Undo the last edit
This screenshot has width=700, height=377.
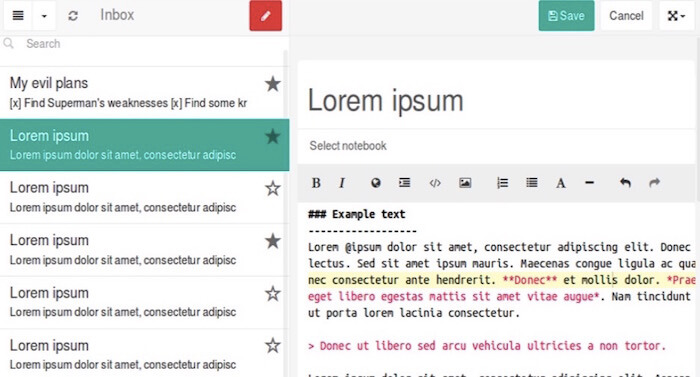(x=625, y=183)
